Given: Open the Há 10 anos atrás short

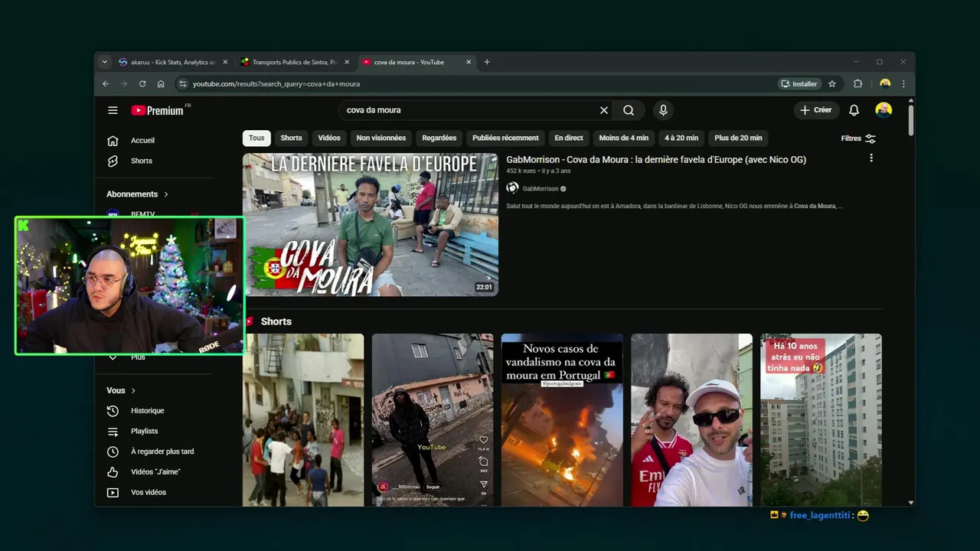Looking at the screenshot, I should (x=821, y=420).
